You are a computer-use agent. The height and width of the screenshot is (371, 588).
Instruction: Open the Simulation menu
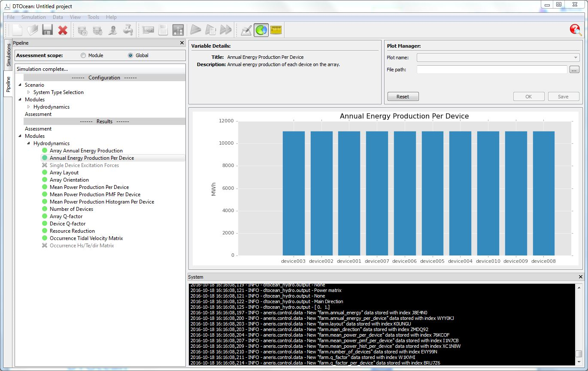(x=33, y=17)
